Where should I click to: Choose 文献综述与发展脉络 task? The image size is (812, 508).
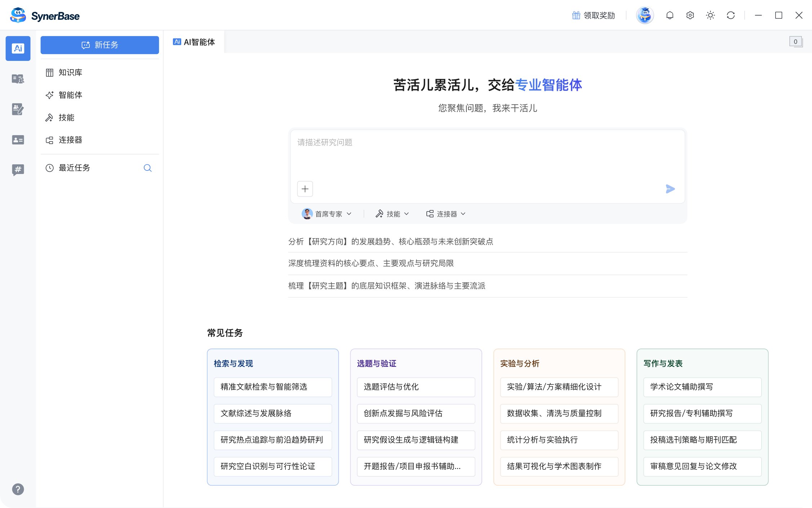pyautogui.click(x=273, y=414)
